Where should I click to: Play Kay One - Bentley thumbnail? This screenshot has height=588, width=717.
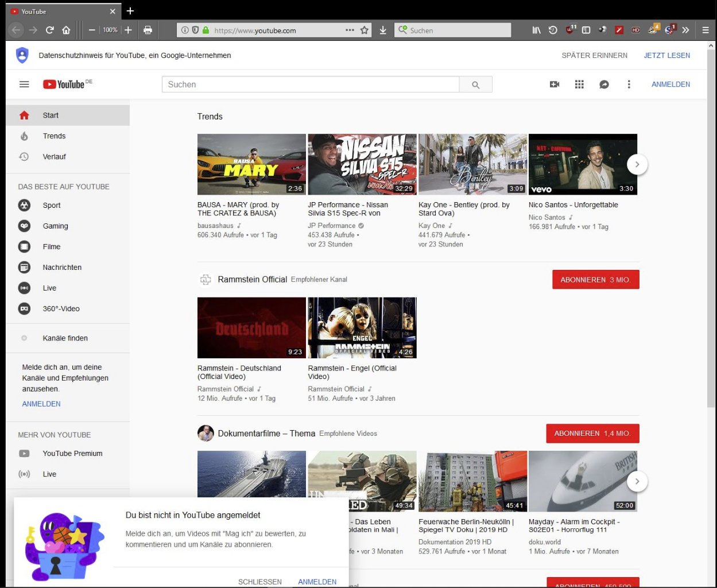click(x=472, y=164)
